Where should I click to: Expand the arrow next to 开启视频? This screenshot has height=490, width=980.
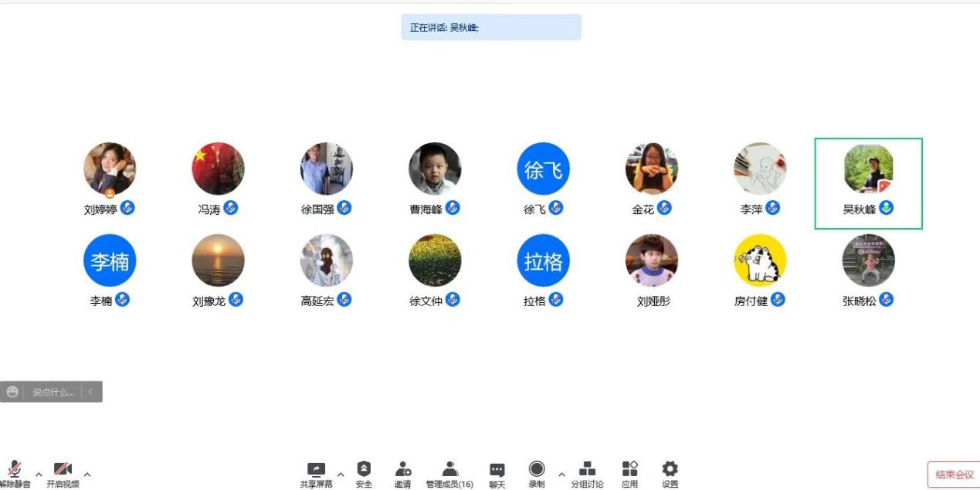(x=87, y=474)
